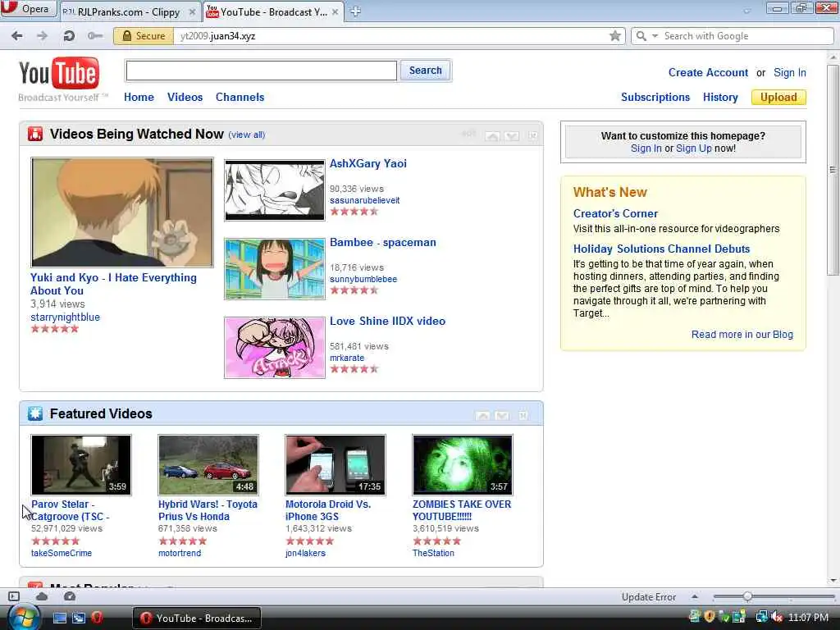Open the Love Shine IIDX video title
Viewport: 840px width, 630px height.
pyautogui.click(x=387, y=321)
